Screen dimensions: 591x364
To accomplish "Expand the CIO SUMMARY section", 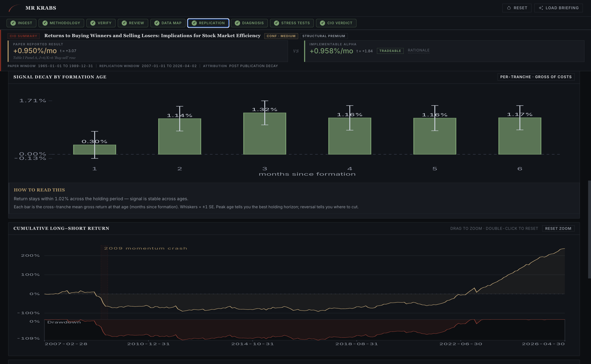I will (23, 36).
